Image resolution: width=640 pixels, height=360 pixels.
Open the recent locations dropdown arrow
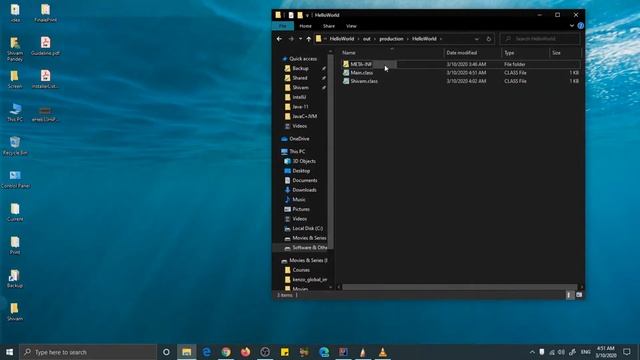coord(300,39)
